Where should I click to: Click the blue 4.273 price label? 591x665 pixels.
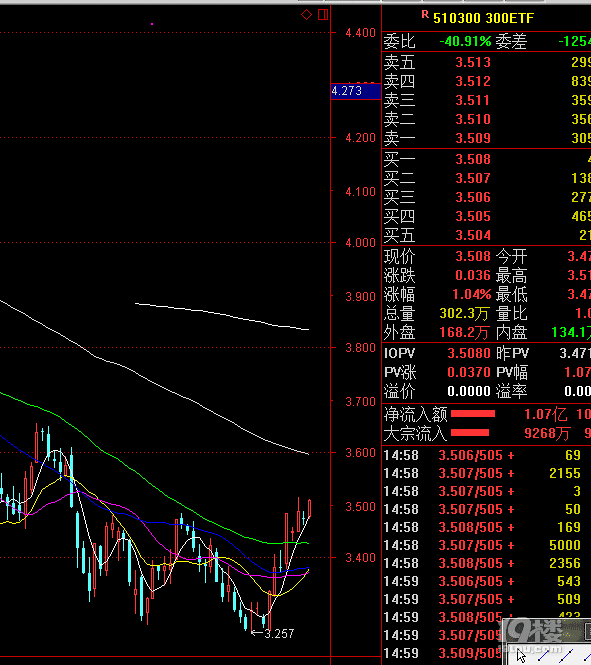356,91
